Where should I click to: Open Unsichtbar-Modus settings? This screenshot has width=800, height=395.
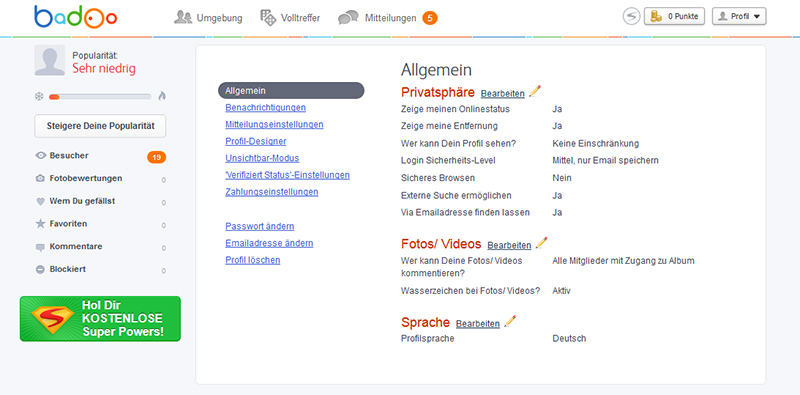click(262, 158)
